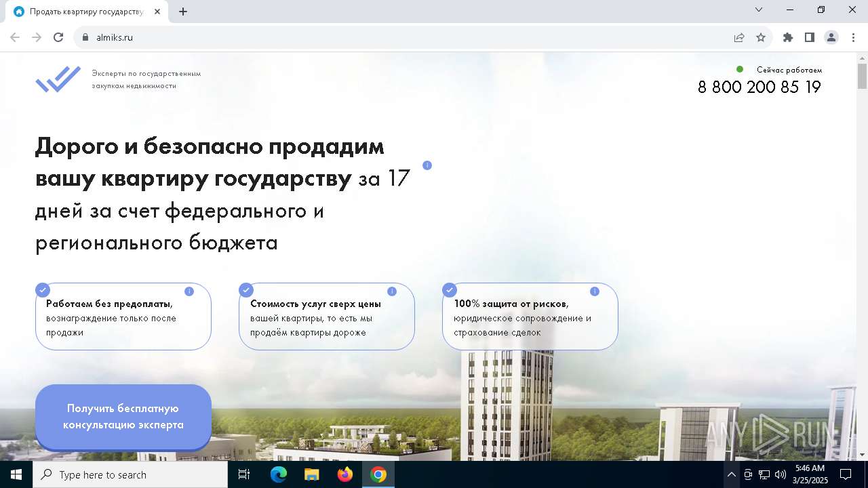The width and height of the screenshot is (868, 488).
Task: Open File Explorer from the taskbar
Action: point(311,474)
